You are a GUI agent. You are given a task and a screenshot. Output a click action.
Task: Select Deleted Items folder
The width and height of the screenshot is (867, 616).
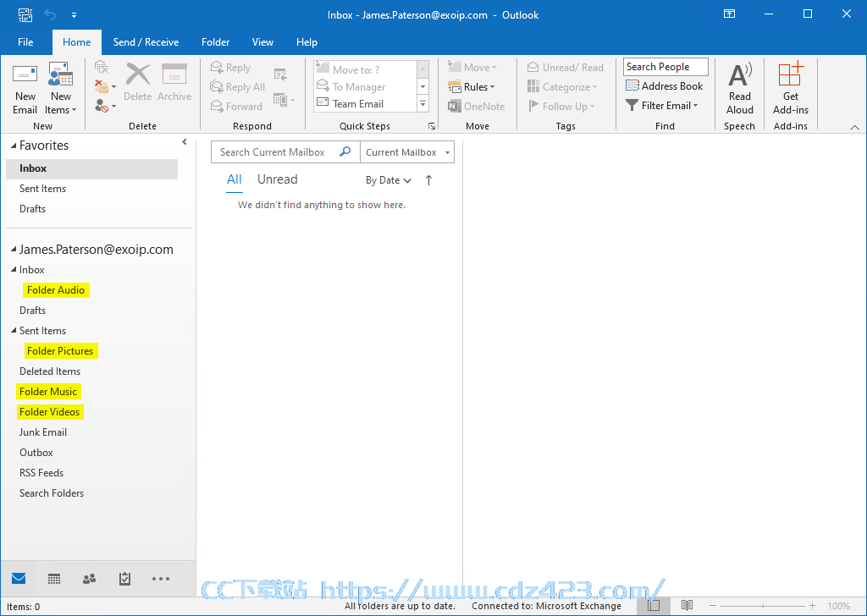50,371
